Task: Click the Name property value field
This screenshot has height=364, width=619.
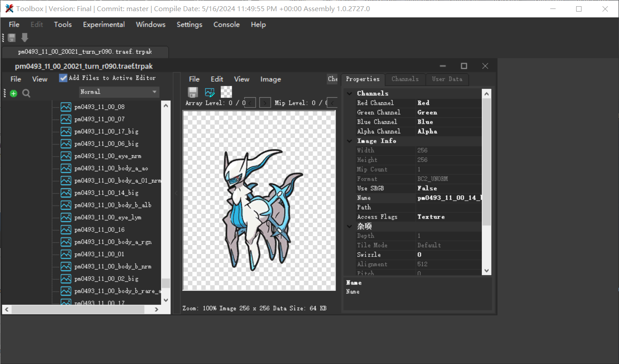Action: click(x=449, y=198)
